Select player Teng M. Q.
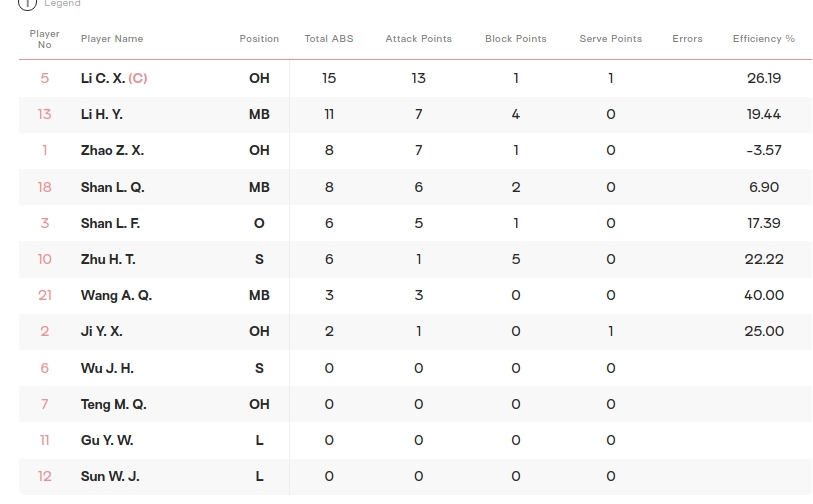Screen dimensions: 813x504 pyautogui.click(x=113, y=404)
